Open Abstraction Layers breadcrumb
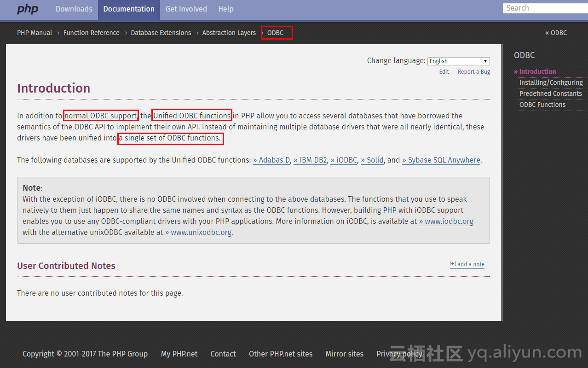588x368 pixels. coord(229,33)
